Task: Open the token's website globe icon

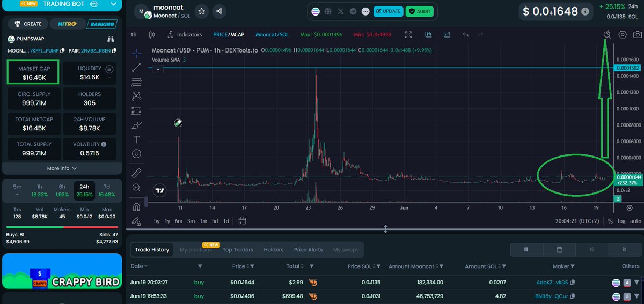Action: click(328, 11)
